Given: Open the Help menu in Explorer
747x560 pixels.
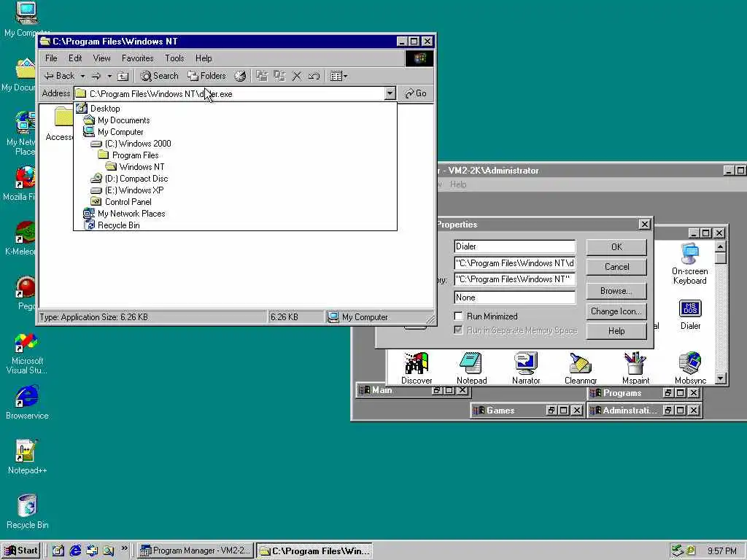Looking at the screenshot, I should point(204,58).
